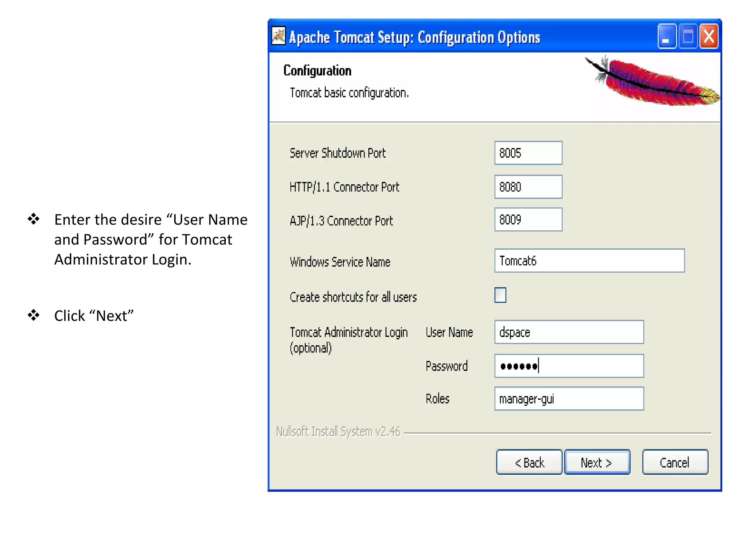Focus the Password input field

pos(569,366)
